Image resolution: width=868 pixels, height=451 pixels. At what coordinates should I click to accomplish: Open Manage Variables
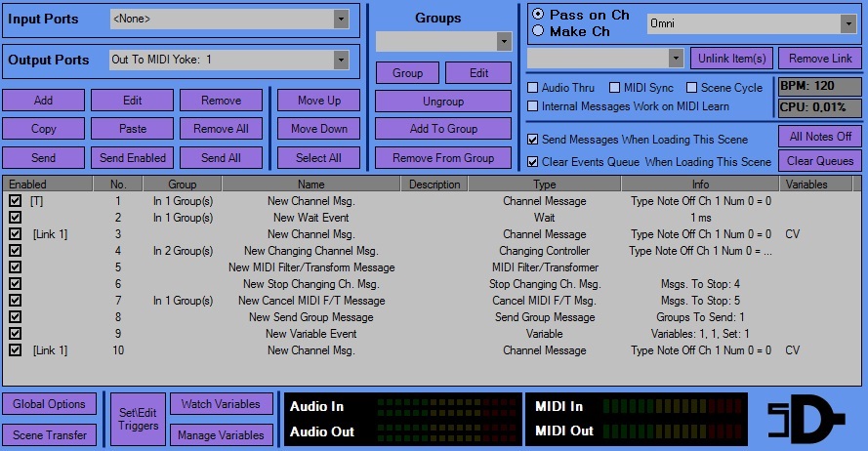coord(221,435)
